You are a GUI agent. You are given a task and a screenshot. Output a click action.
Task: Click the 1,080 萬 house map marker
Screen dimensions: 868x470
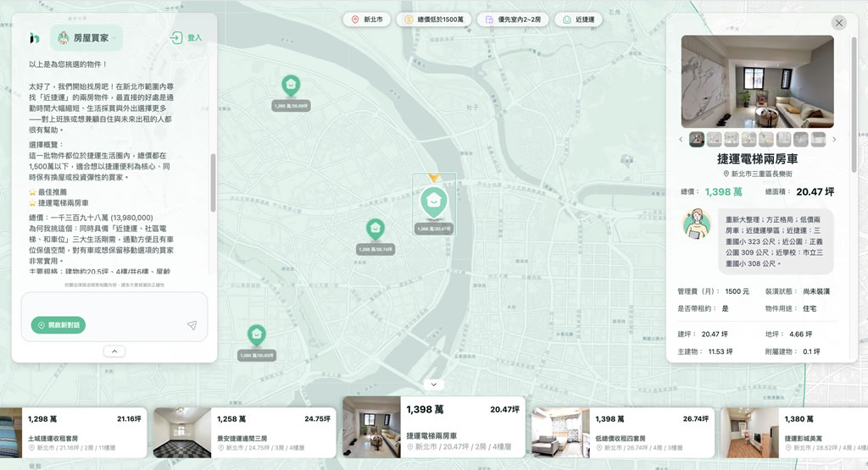click(x=256, y=335)
